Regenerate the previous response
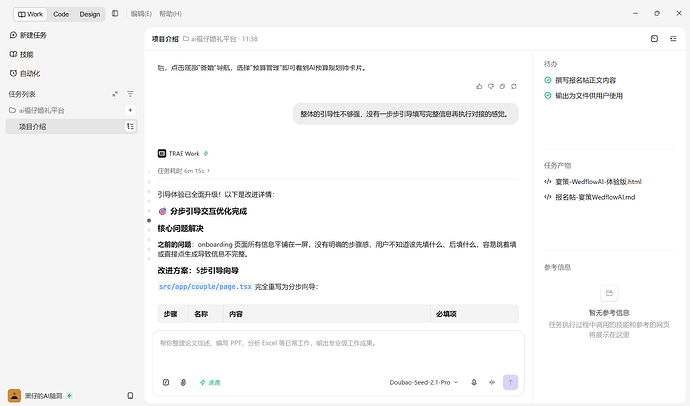 point(514,86)
